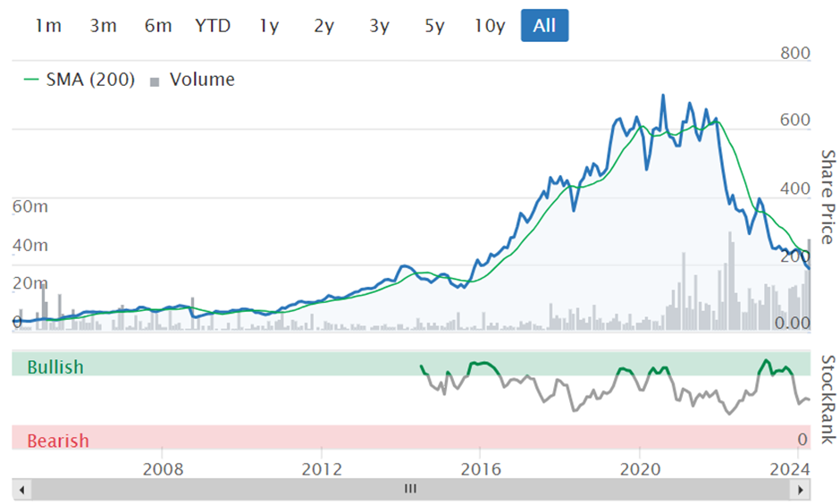Choose the 10y time range
Screen dimensions: 840x504
click(490, 26)
